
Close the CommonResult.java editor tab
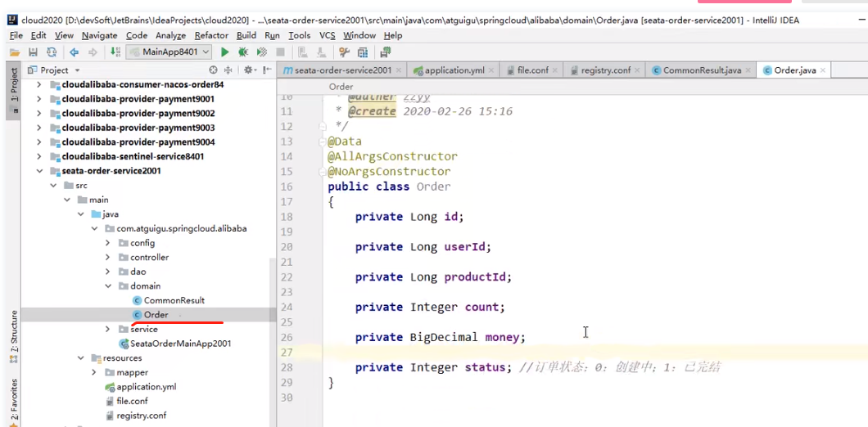coord(748,70)
